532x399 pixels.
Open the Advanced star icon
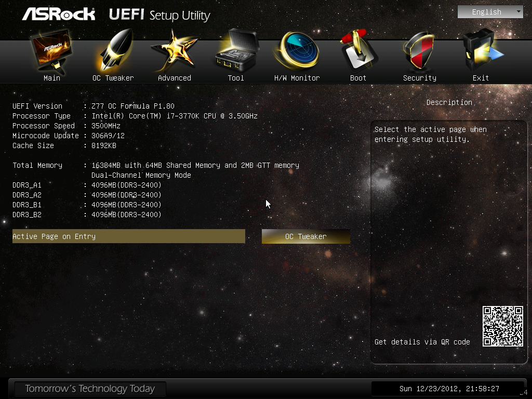click(x=175, y=51)
